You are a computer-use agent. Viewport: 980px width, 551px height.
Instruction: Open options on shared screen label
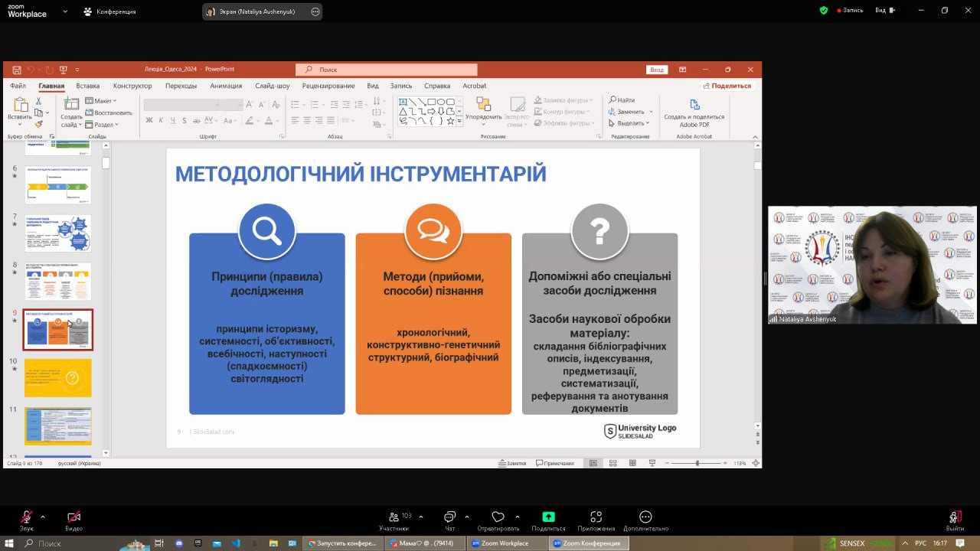[315, 11]
